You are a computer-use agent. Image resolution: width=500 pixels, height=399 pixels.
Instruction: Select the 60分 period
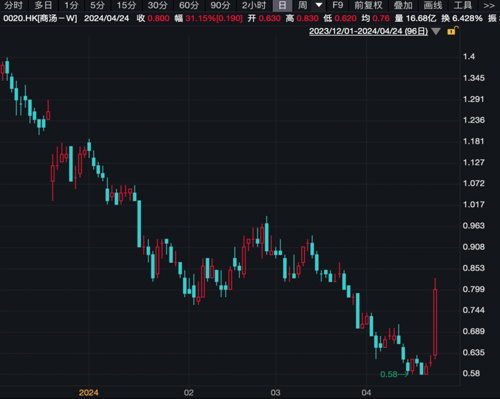click(x=189, y=5)
